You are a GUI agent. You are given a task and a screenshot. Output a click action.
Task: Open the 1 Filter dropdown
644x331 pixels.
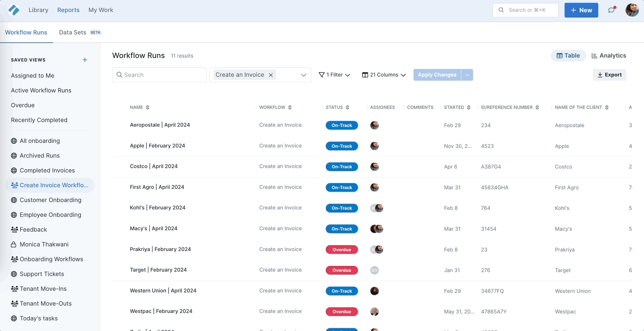334,75
